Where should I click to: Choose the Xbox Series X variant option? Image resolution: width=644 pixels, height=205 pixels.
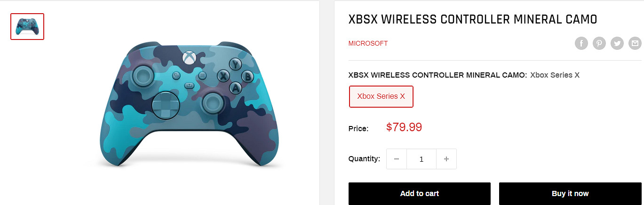[x=381, y=96]
